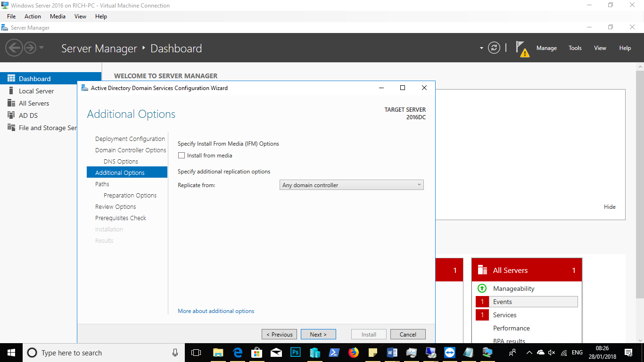The height and width of the screenshot is (362, 644).
Task: Go to Review Options wizard step
Action: [x=116, y=206]
